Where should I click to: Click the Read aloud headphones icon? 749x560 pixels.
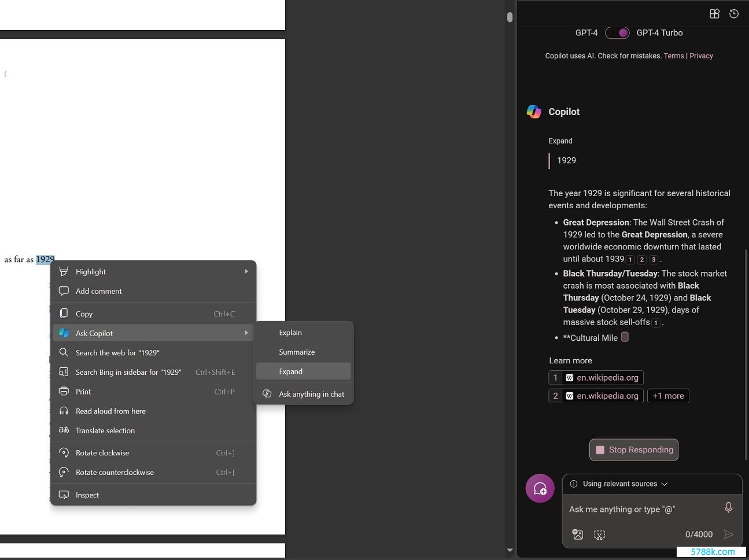click(x=64, y=411)
